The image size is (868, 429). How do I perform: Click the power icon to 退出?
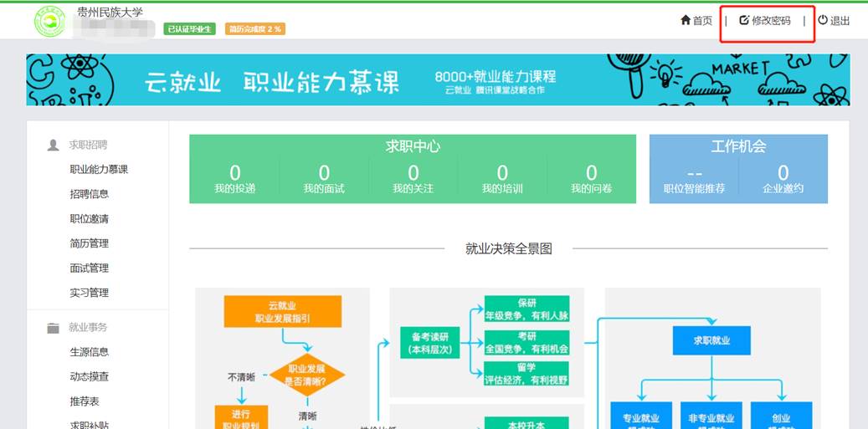(822, 20)
